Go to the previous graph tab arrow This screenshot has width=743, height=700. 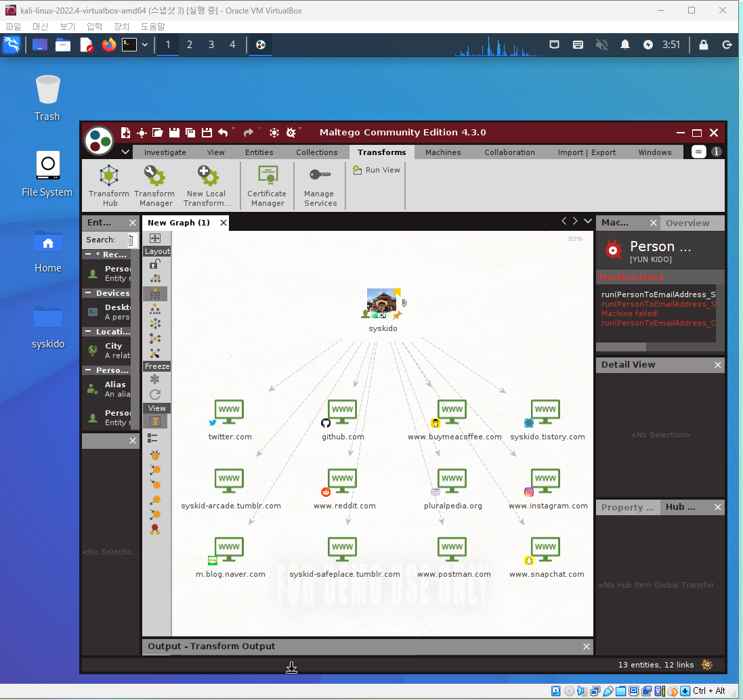click(564, 221)
